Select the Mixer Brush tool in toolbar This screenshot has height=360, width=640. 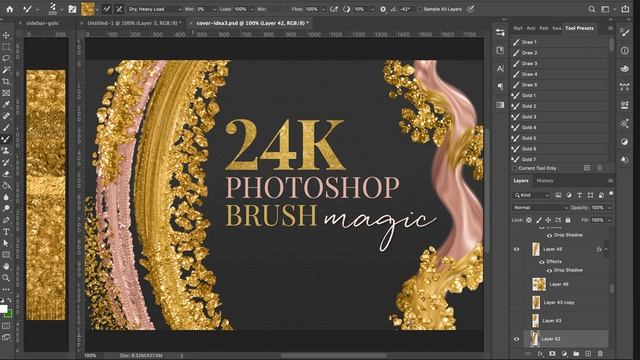[6, 139]
